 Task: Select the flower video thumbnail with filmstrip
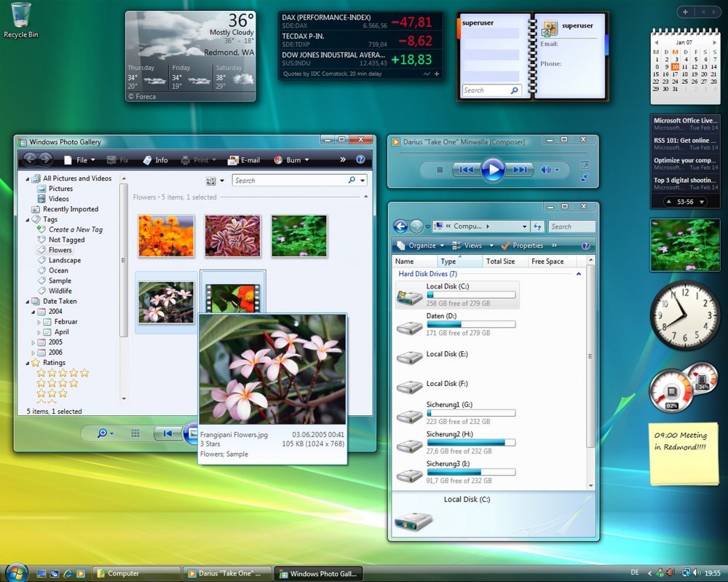click(x=233, y=298)
